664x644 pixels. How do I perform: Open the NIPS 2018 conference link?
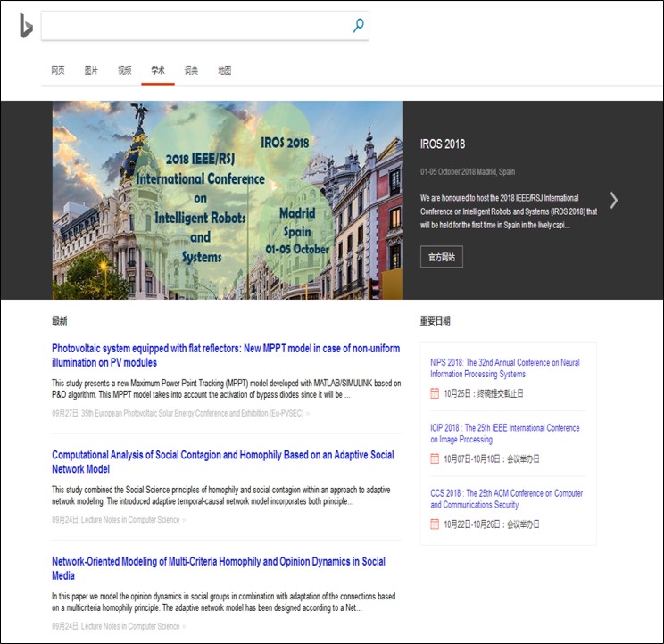(505, 368)
